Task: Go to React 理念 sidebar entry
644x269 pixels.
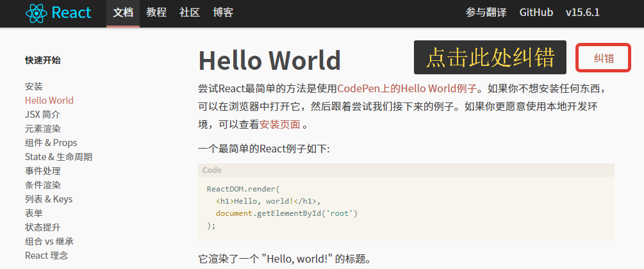Action: click(46, 256)
